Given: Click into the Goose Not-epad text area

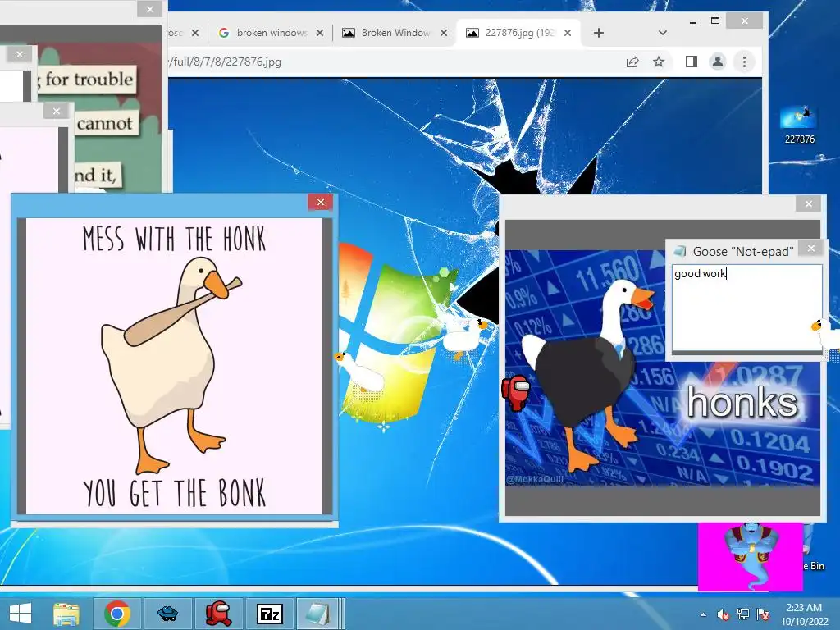Looking at the screenshot, I should [746, 308].
